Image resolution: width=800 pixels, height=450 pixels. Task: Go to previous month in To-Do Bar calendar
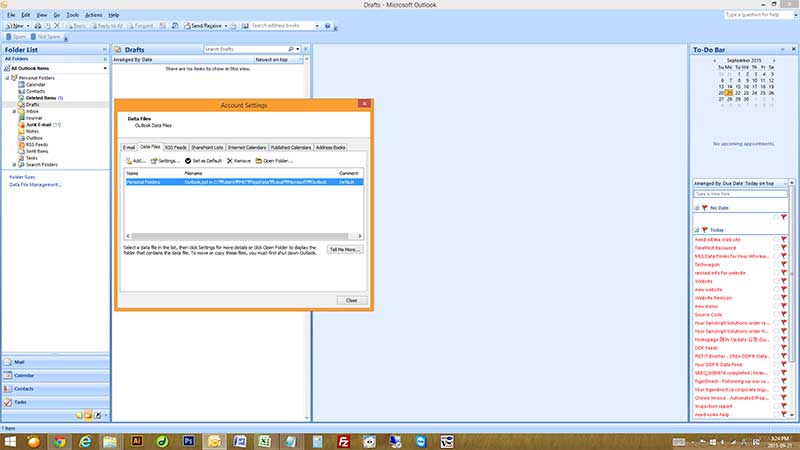[715, 60]
